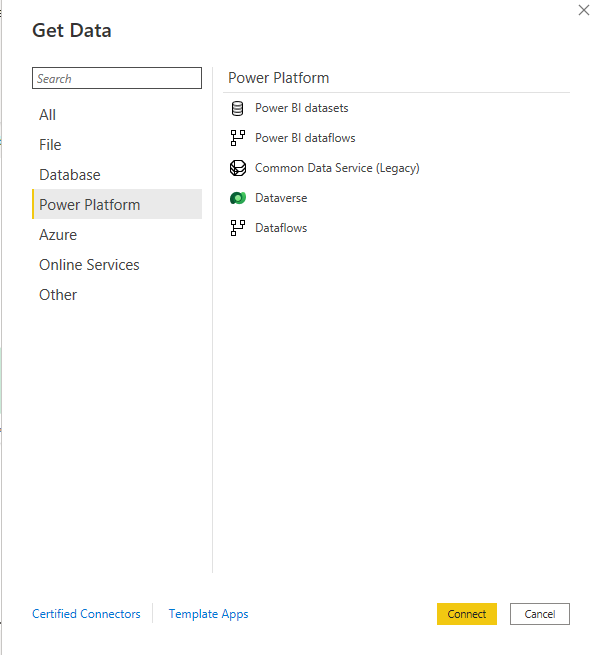Choose the Power Platform category

[x=117, y=205]
